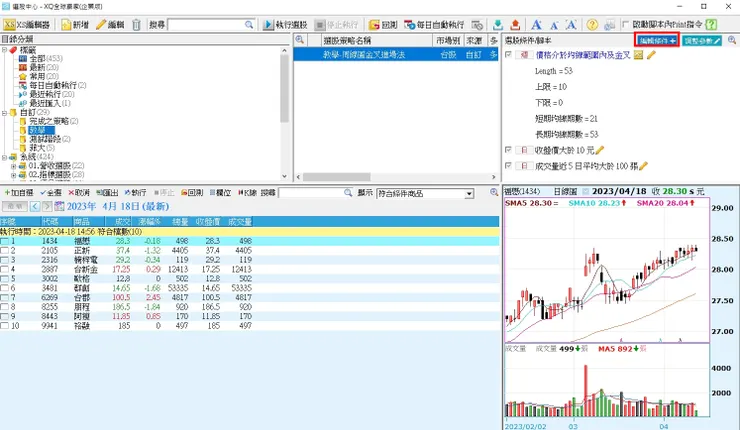
Task: Uncheck the 價格介於均線範圍內及金叉 condition checkbox
Action: (x=508, y=55)
